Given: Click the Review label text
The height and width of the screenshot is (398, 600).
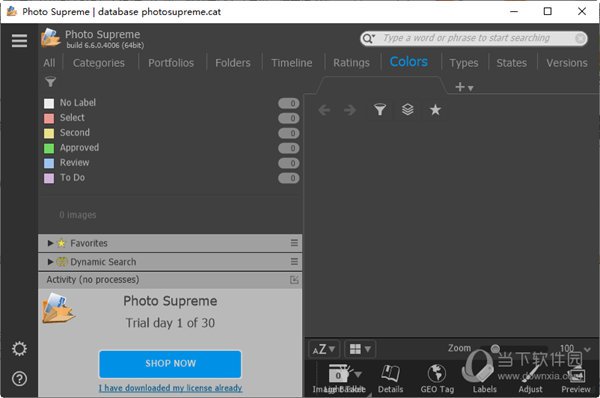Looking at the screenshot, I should pyautogui.click(x=74, y=163).
